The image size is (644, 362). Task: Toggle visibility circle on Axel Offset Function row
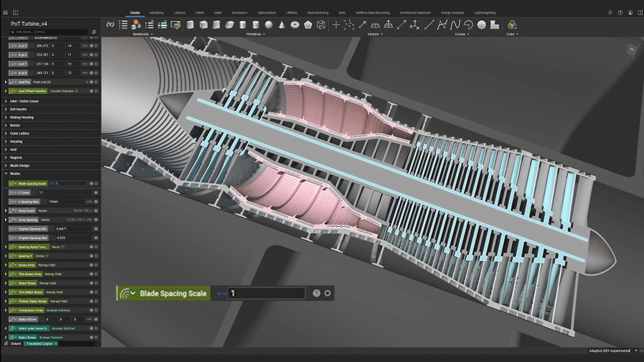(x=96, y=91)
